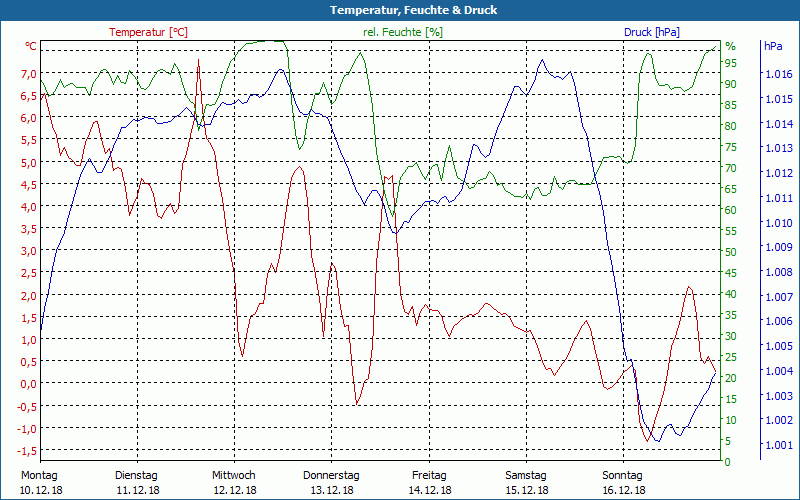Click the '6,5' temperature axis value
Screen dimensions: 800x500
click(29, 96)
